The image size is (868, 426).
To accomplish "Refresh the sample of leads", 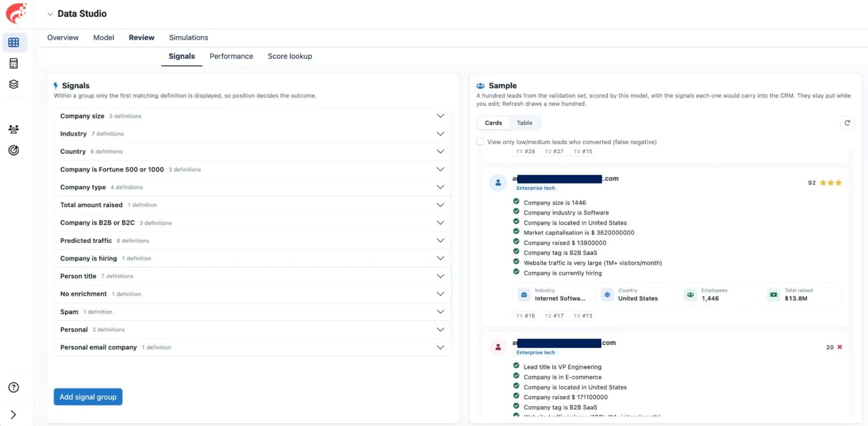I will [847, 123].
